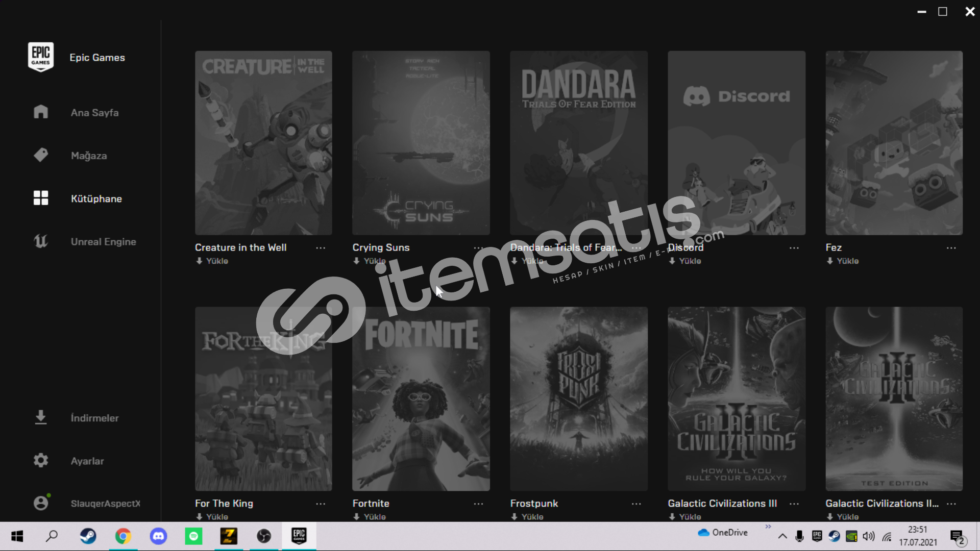This screenshot has height=551, width=980.
Task: Open Mağaza store tag icon
Action: pos(41,155)
